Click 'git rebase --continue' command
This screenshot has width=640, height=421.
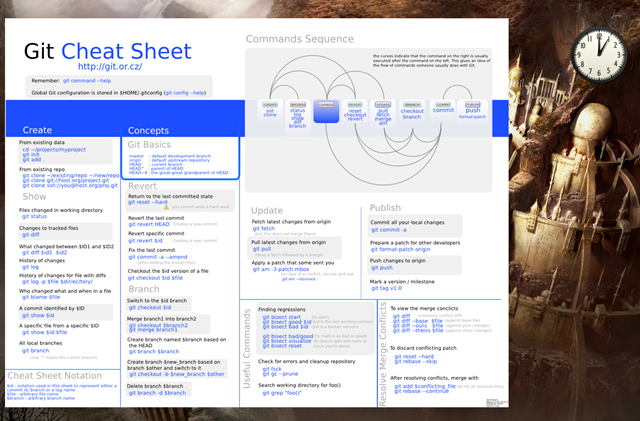point(421,391)
